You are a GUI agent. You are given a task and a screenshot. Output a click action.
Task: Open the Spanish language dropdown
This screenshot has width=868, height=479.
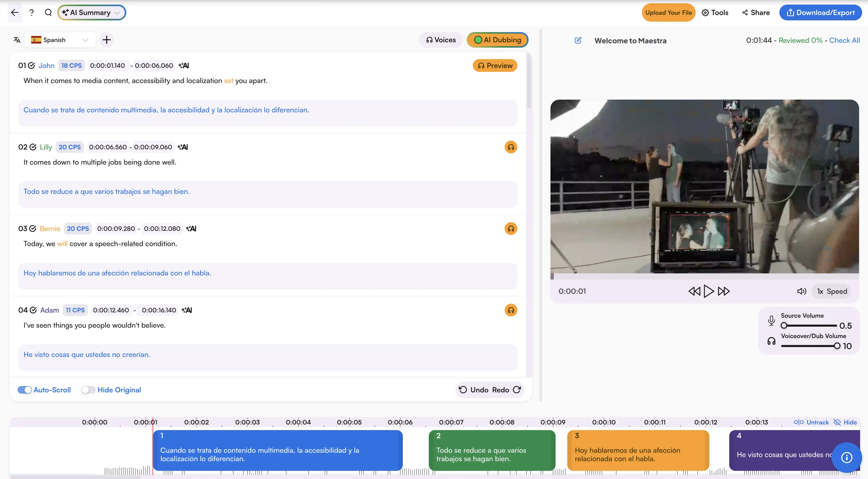pyautogui.click(x=60, y=39)
